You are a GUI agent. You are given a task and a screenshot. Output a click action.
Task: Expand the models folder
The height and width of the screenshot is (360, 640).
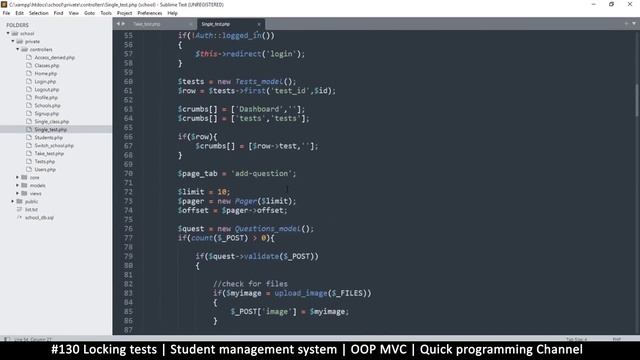(18, 185)
